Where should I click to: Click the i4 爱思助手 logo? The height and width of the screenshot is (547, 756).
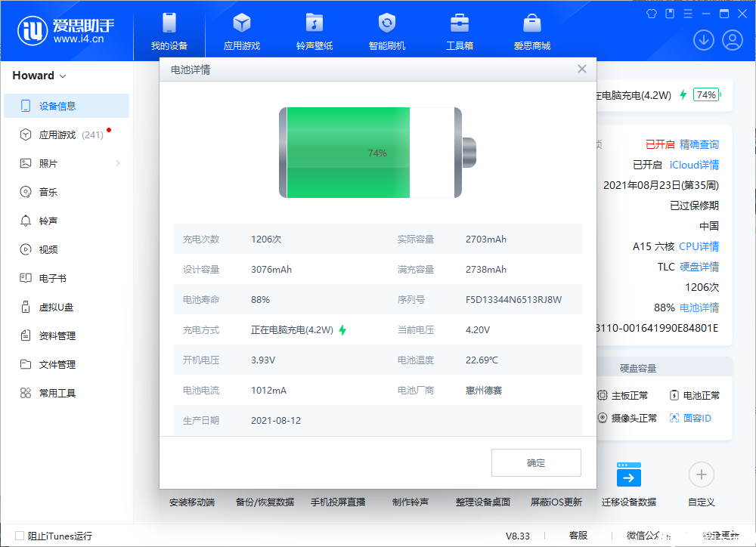pos(66,30)
